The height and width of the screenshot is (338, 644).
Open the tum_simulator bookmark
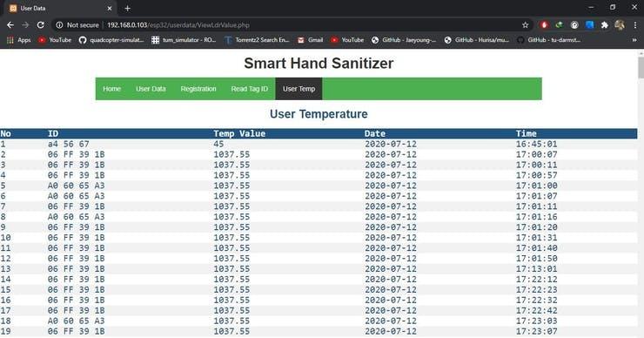[x=184, y=40]
